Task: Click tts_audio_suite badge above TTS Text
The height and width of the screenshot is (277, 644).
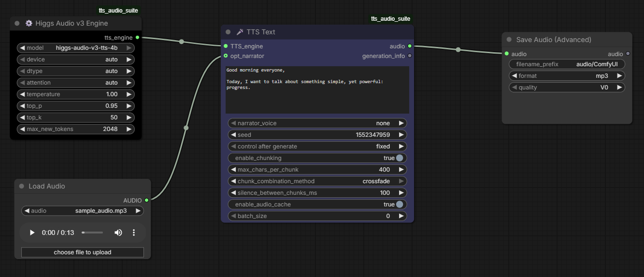Action: (390, 19)
